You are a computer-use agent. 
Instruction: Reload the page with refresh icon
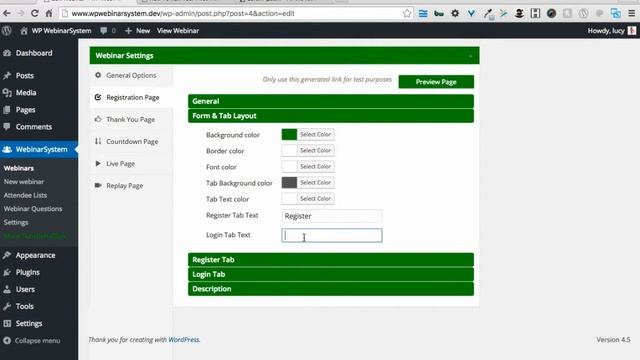pyautogui.click(x=35, y=13)
